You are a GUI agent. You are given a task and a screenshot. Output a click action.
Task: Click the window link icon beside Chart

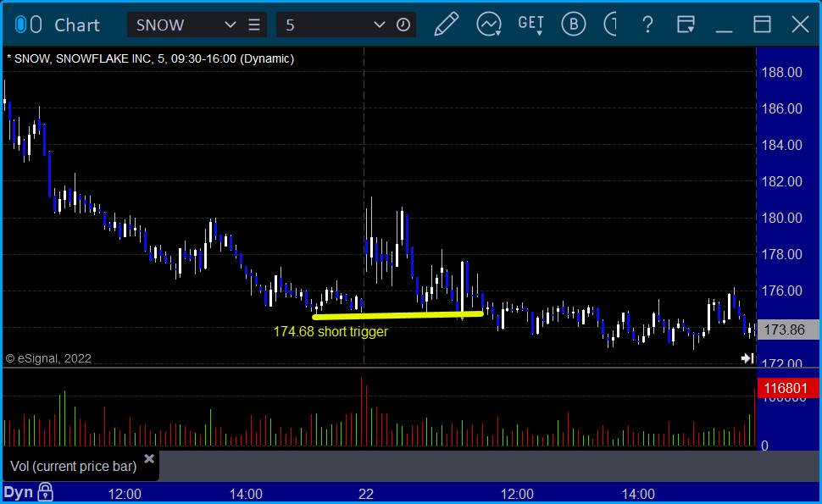[28, 25]
